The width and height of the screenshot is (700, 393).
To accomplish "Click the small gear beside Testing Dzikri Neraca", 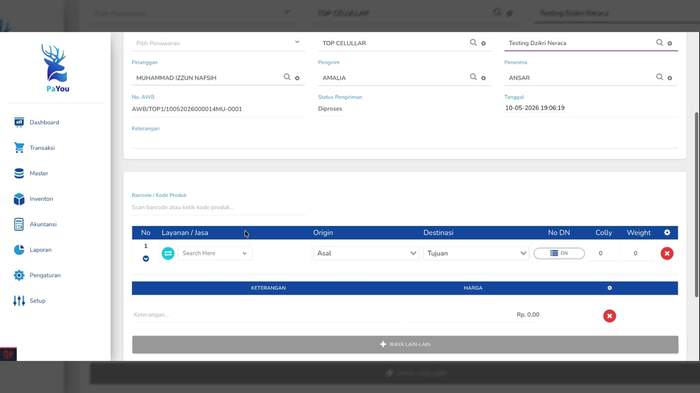I will pyautogui.click(x=670, y=43).
